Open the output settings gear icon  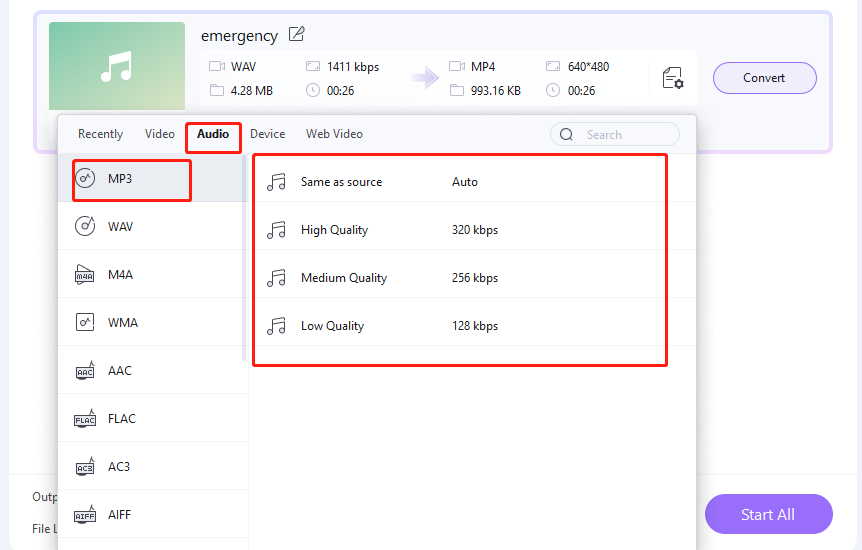tap(672, 78)
